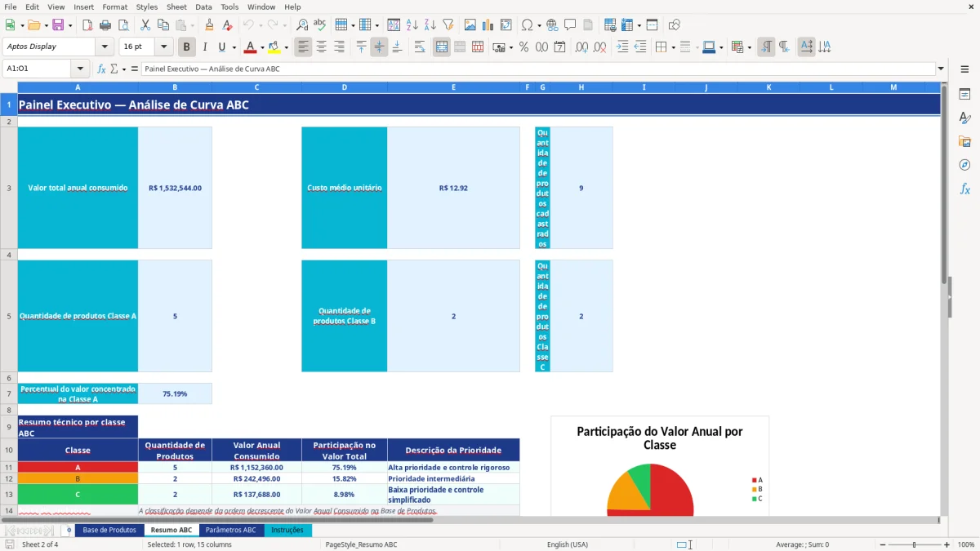This screenshot has width=980, height=551.
Task: Toggle Italic formatting
Action: click(205, 47)
